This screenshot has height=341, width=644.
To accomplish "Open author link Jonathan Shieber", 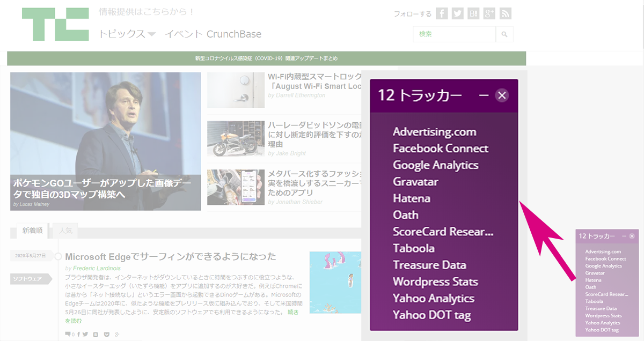I will tap(299, 202).
